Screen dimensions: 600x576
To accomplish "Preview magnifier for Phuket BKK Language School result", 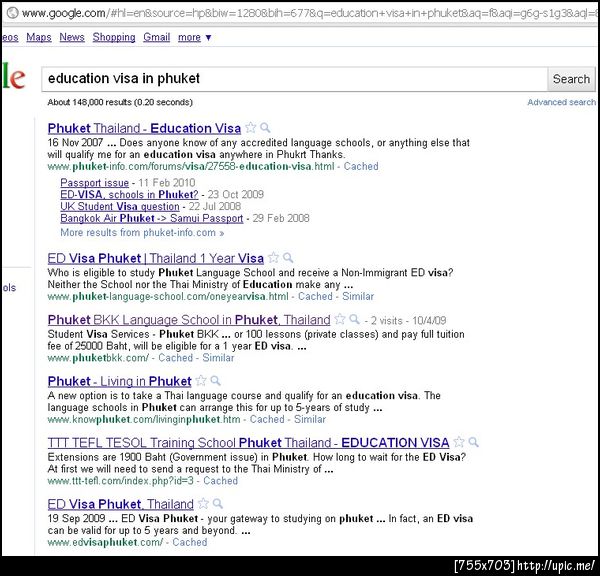I will pyautogui.click(x=354, y=319).
